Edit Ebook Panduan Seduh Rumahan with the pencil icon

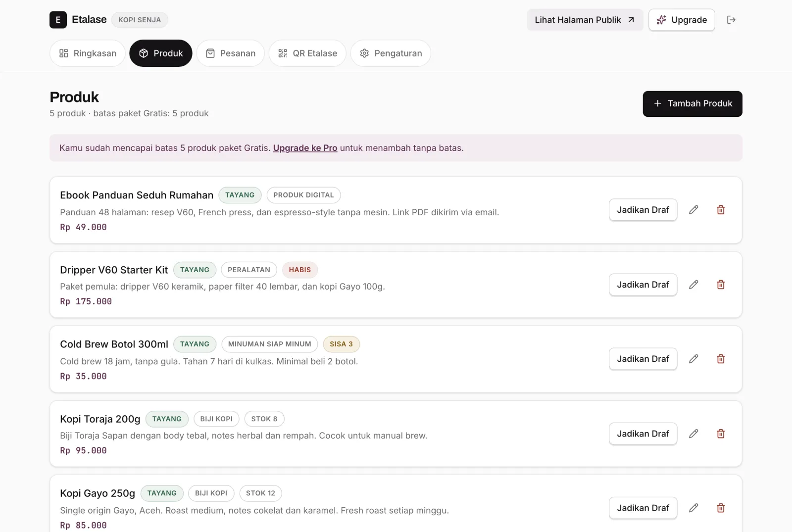click(693, 210)
